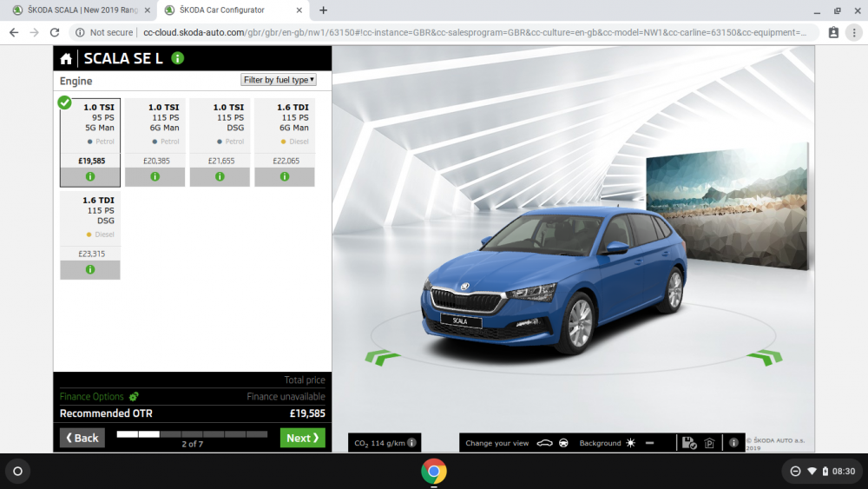This screenshot has width=868, height=489.
Task: Open the launcher circle button
Action: click(17, 472)
